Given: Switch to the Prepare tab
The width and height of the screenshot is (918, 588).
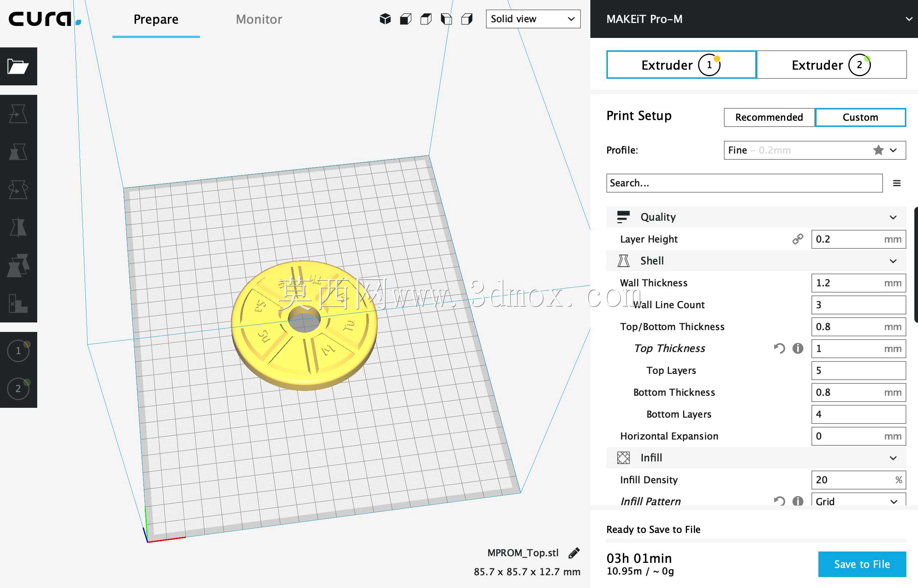Looking at the screenshot, I should coord(156,19).
